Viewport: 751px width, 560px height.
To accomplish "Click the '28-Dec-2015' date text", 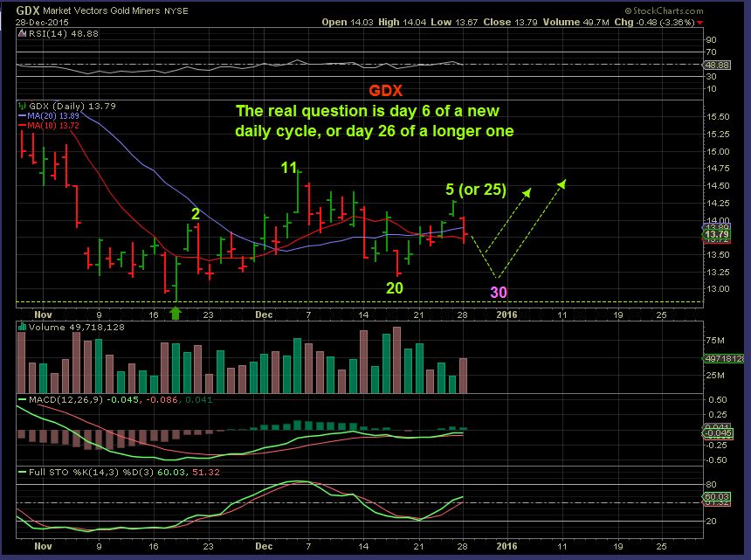I will [x=42, y=23].
